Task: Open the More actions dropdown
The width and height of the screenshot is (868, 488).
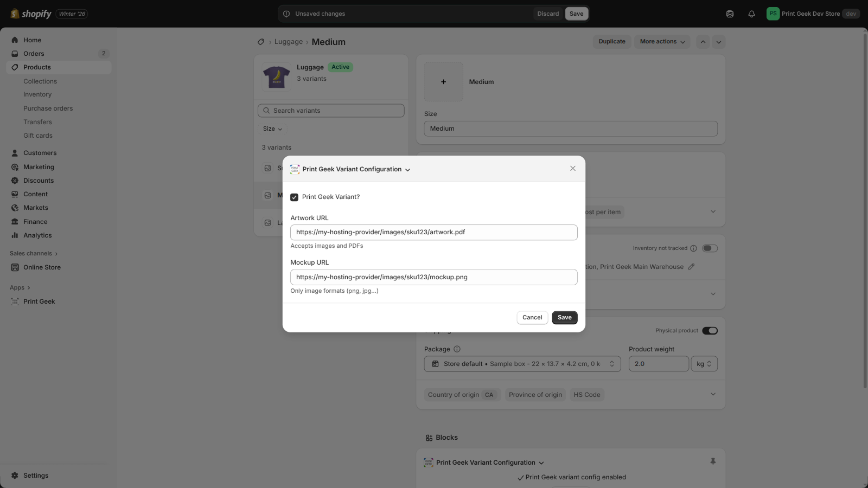Action: click(x=662, y=42)
